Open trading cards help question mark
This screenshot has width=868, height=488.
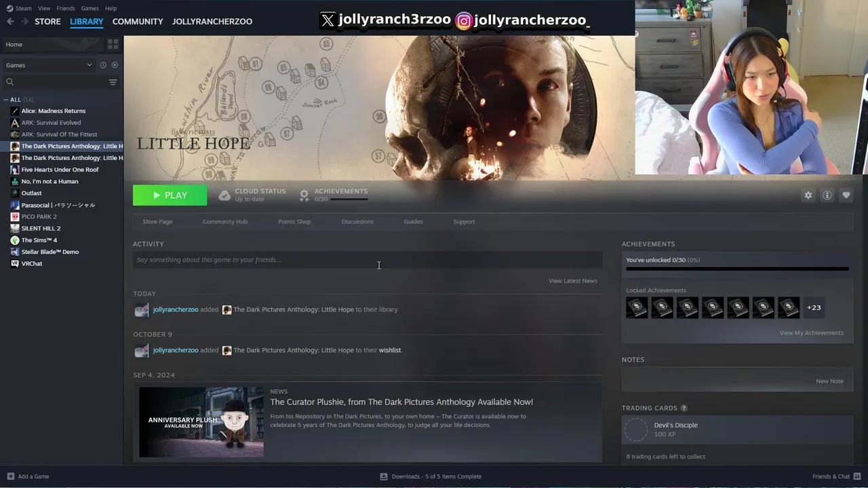(684, 408)
